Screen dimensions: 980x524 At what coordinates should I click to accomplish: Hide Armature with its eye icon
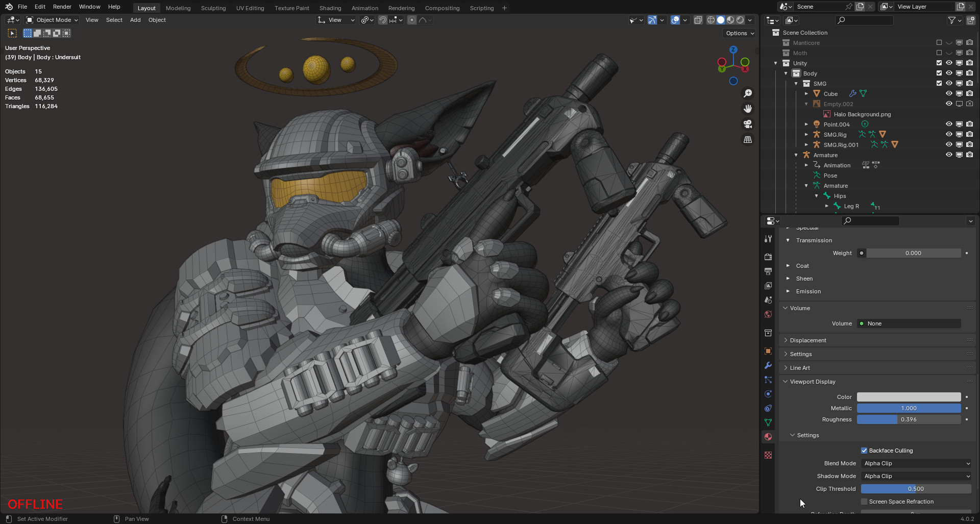[x=949, y=155]
